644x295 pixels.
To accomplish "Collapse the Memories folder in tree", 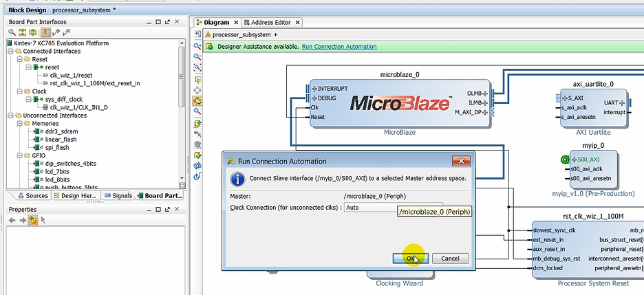I will 18,123.
